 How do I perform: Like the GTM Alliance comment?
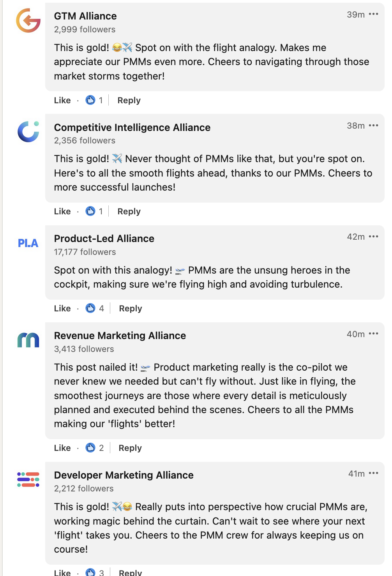point(62,100)
